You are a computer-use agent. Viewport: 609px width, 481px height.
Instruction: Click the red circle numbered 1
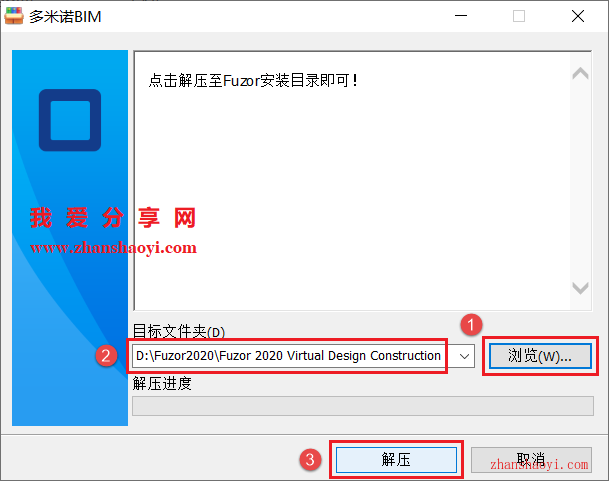(471, 325)
